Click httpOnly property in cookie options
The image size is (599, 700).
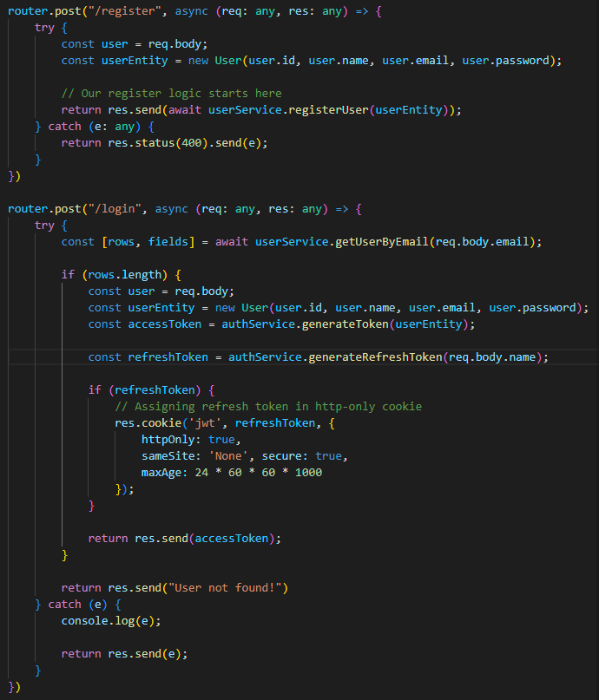tap(168, 440)
